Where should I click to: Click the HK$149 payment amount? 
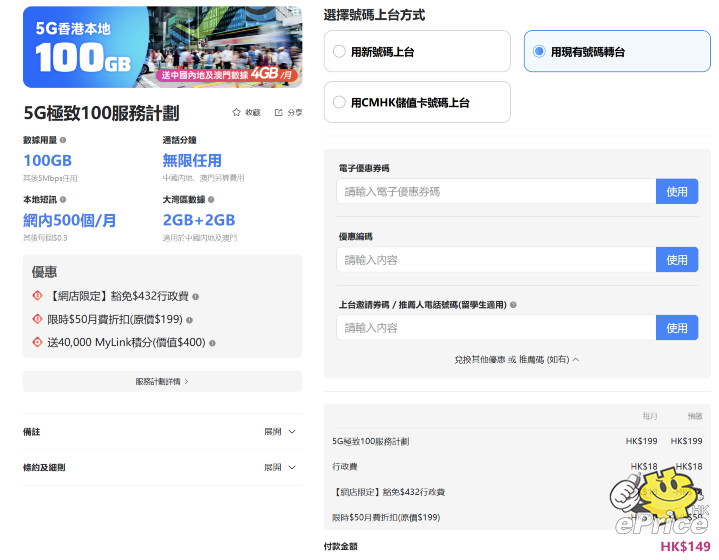pos(685,546)
